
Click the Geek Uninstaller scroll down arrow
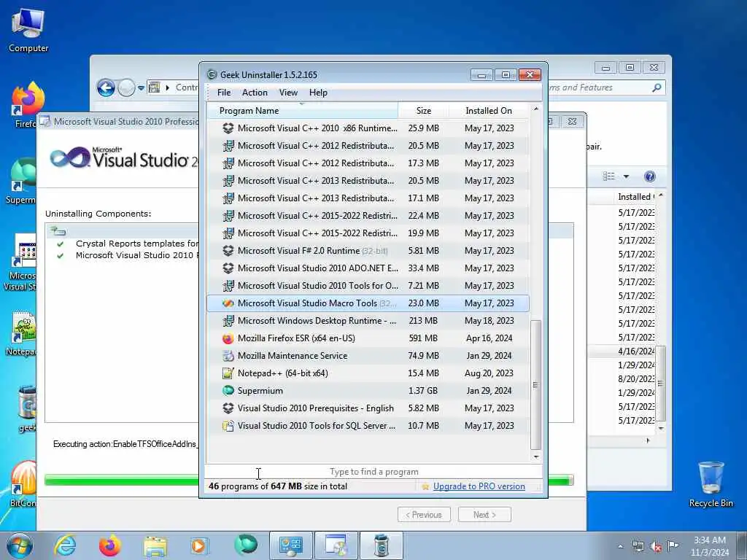535,456
